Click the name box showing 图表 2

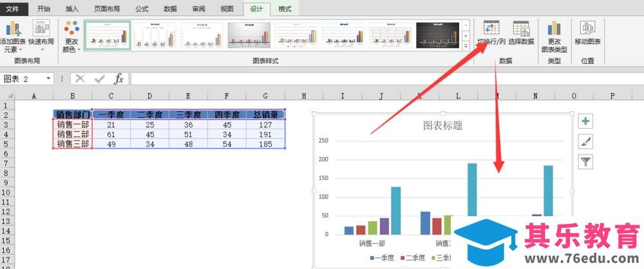point(23,79)
